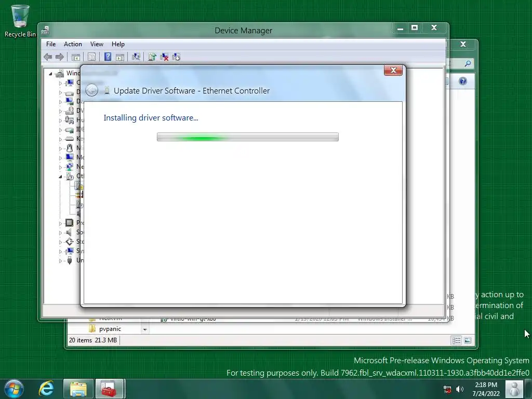The image size is (532, 399).
Task: Click the scroll-down arrow beside pvpanic folder
Action: coord(145,329)
